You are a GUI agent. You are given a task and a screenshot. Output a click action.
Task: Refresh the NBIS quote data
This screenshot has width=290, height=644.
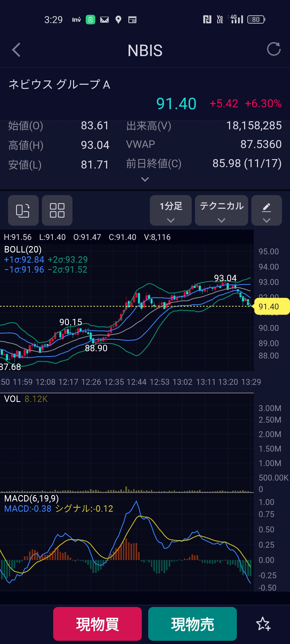(273, 49)
